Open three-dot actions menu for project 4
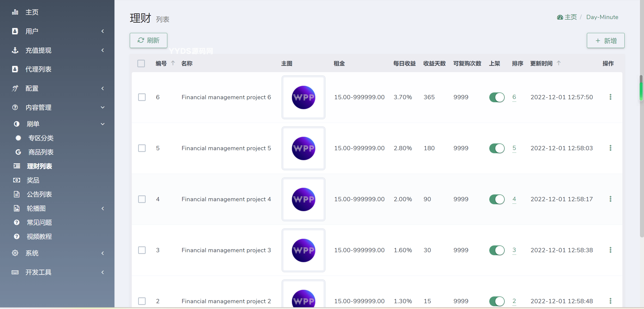644x309 pixels. tap(610, 199)
